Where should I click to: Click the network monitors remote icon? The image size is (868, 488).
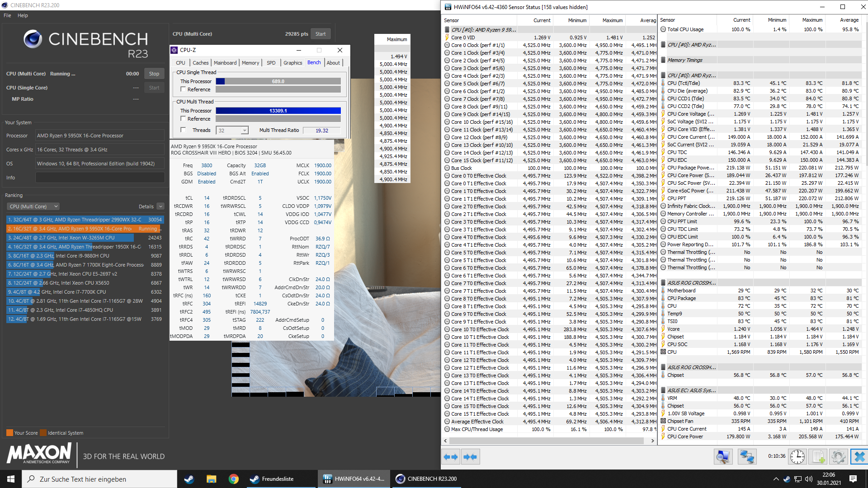[747, 457]
